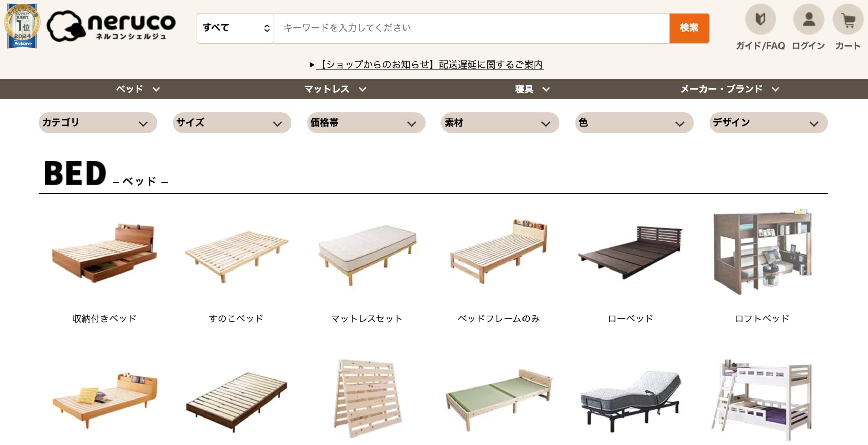Expand the 色 color filter
This screenshot has width=868, height=445.
(634, 123)
